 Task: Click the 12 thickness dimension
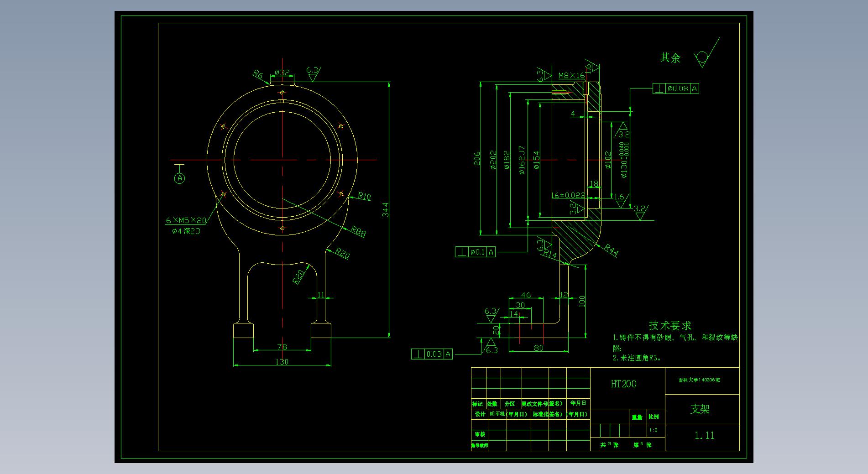[564, 295]
